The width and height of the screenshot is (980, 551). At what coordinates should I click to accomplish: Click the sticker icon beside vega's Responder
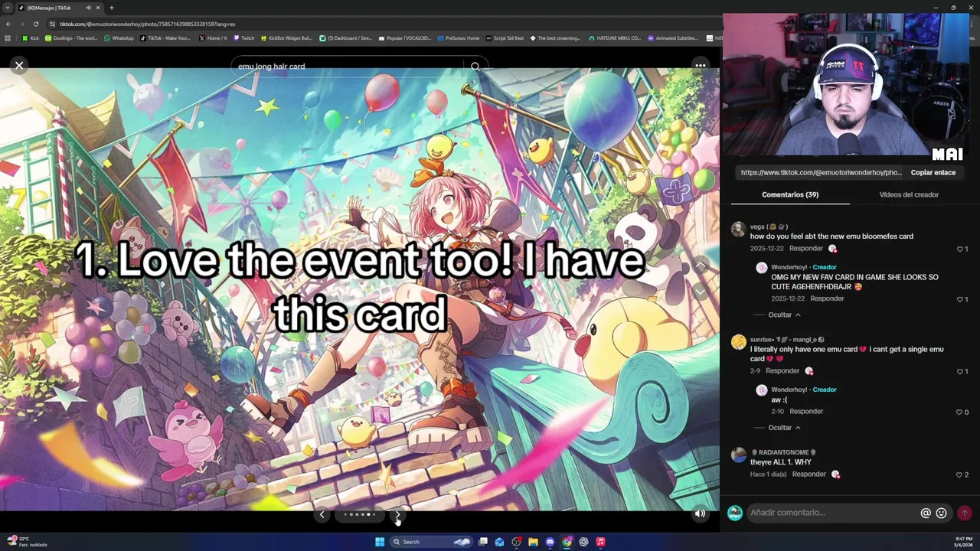(832, 249)
